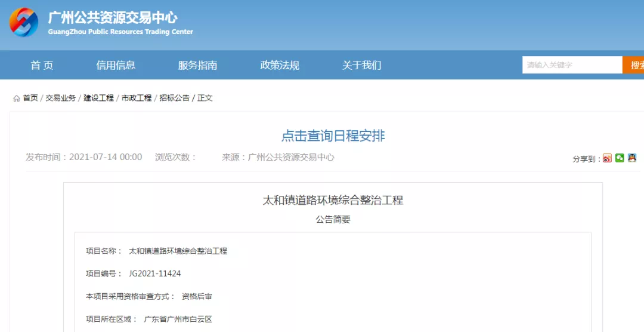Click the 首页 breadcrumb link

(30, 98)
